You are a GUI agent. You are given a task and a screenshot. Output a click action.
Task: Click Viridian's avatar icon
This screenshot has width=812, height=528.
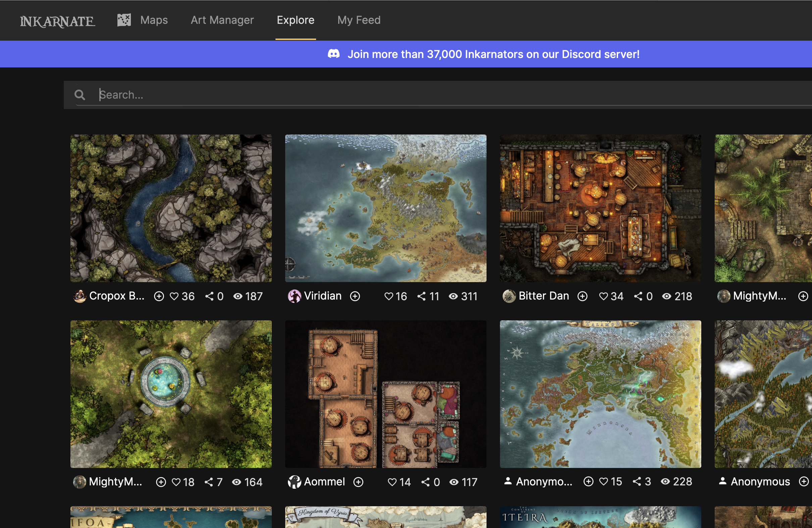pos(294,296)
